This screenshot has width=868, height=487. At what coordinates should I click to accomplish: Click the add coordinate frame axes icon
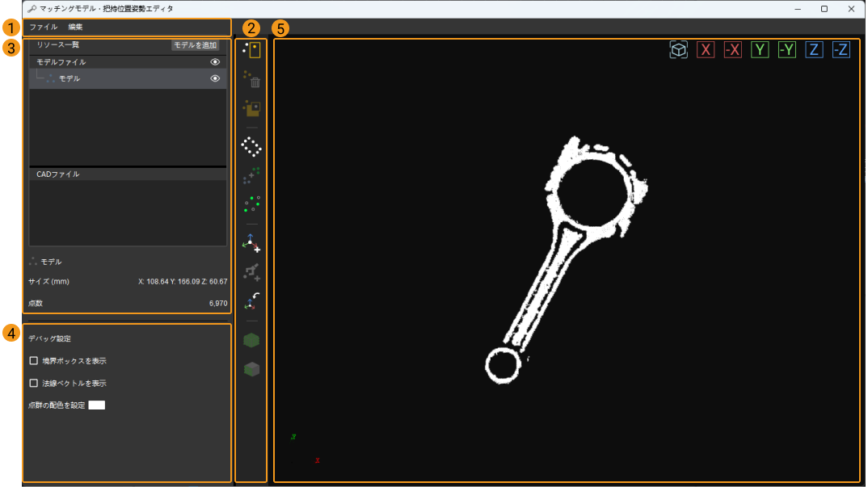point(252,243)
